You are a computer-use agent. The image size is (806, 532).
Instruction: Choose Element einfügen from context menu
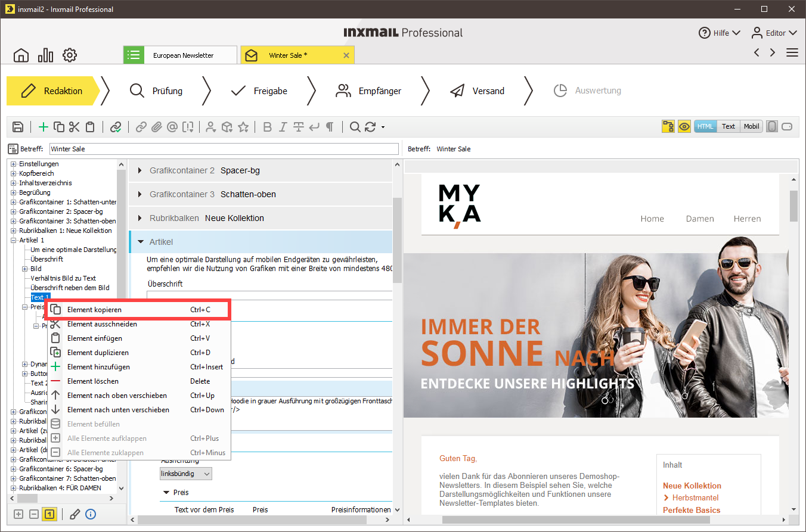pyautogui.click(x=138, y=338)
